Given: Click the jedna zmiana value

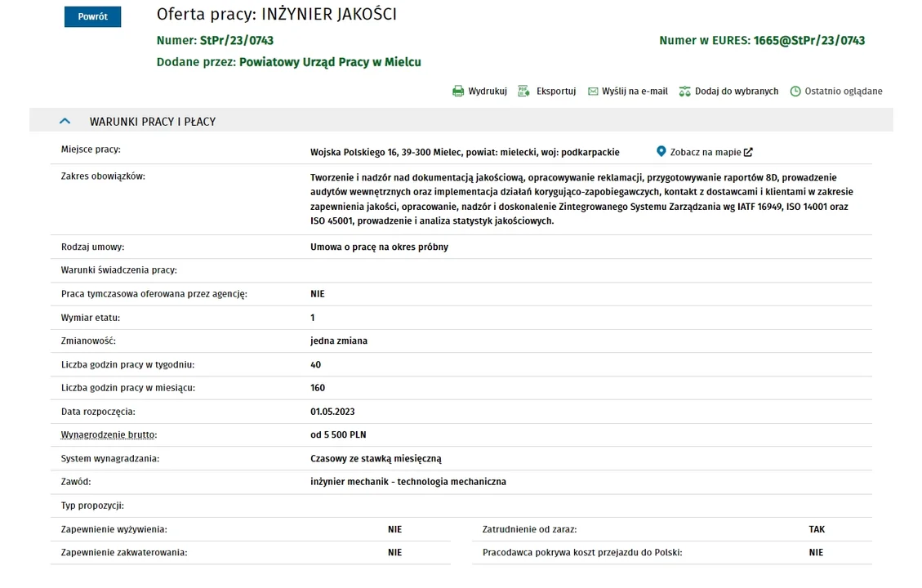Looking at the screenshot, I should click(x=339, y=341).
